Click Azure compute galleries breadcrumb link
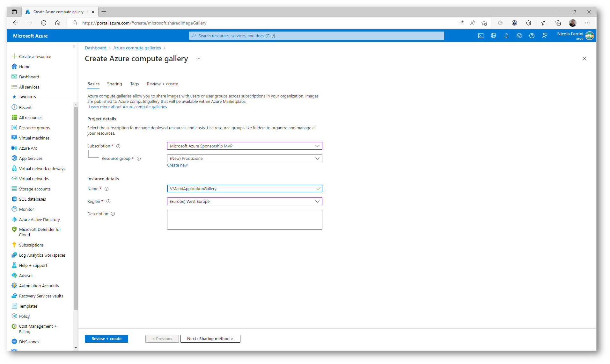Viewport: 610px width, 364px height. (137, 48)
